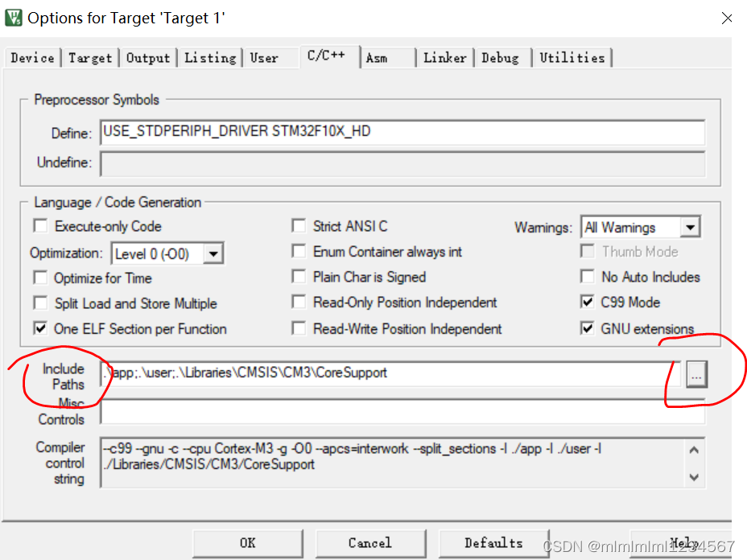Viewport: 747px width, 560px height.
Task: Toggle Read-Write Position Independent checkbox
Action: pos(299,328)
